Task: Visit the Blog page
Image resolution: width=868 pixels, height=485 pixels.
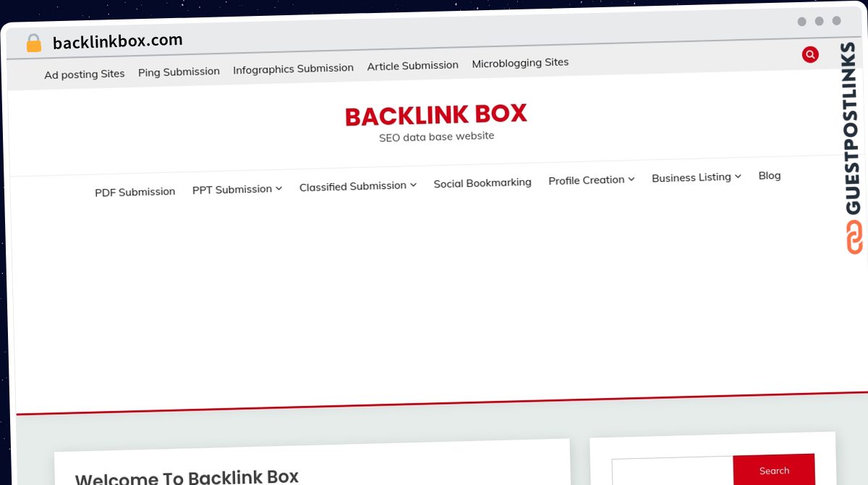Action: 769,175
